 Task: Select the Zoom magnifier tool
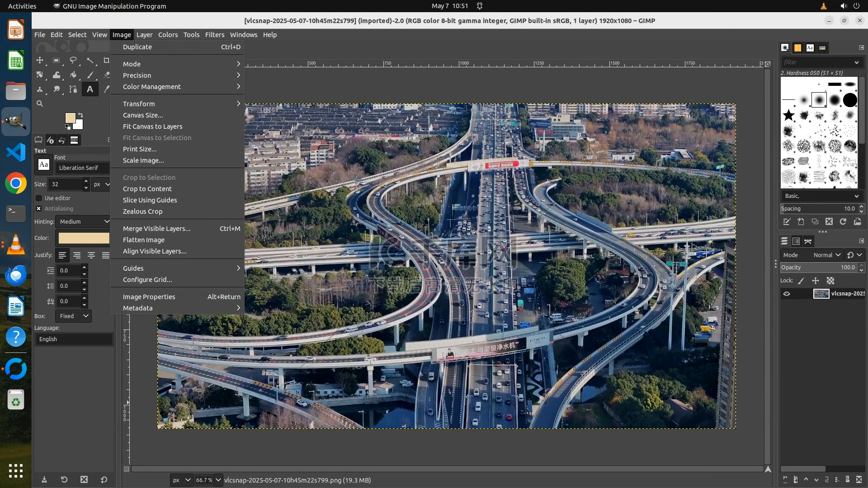(x=40, y=103)
